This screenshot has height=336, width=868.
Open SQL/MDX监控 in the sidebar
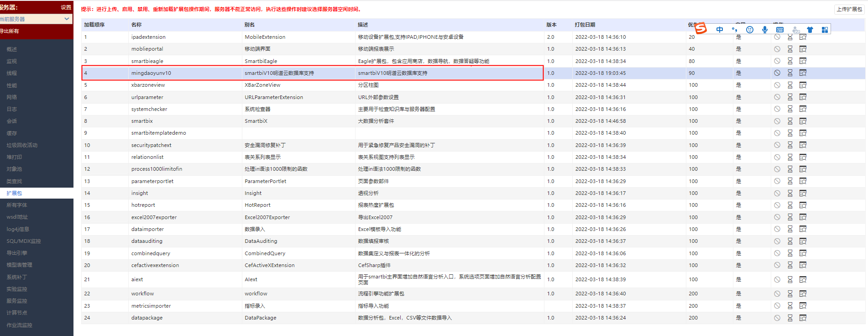click(x=24, y=241)
